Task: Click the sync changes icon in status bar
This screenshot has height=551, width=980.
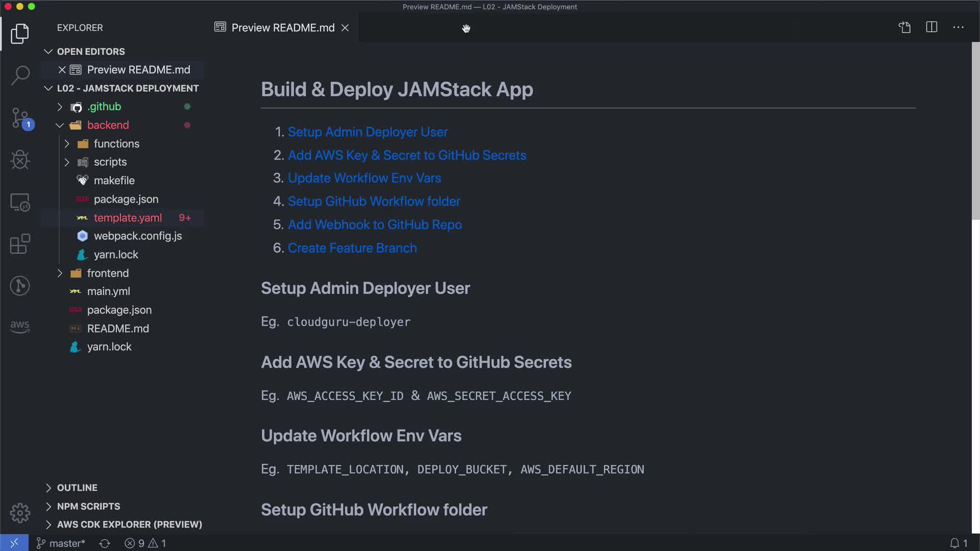Action: click(105, 543)
